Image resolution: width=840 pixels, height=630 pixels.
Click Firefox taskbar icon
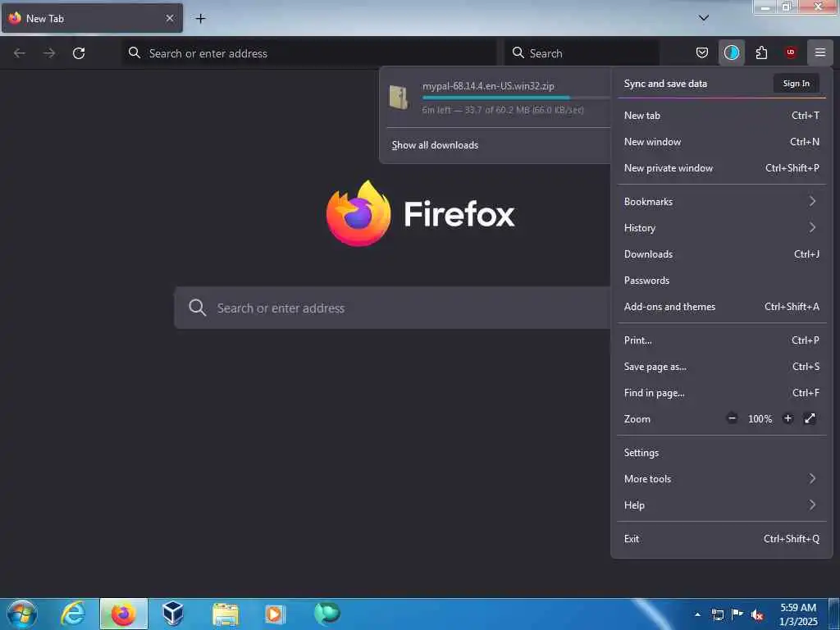pos(124,614)
